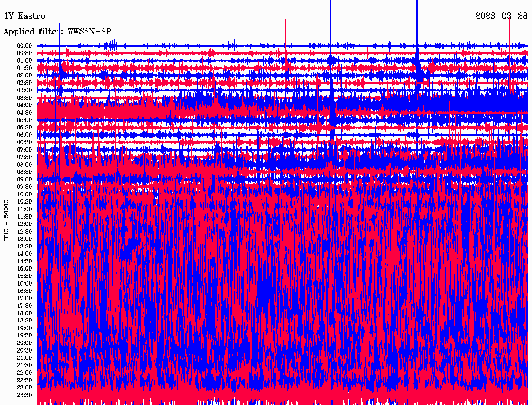Select the 04:30 time row label
532x405 pixels.
(x=25, y=113)
